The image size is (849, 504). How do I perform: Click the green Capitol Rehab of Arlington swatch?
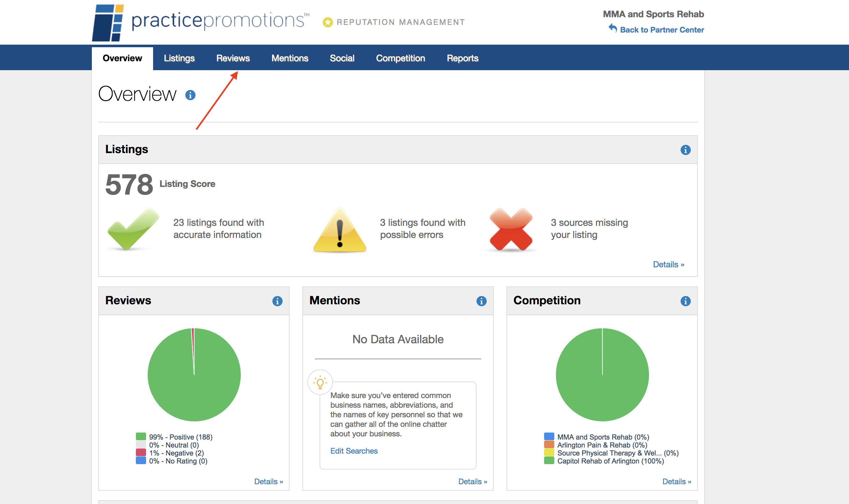click(549, 461)
